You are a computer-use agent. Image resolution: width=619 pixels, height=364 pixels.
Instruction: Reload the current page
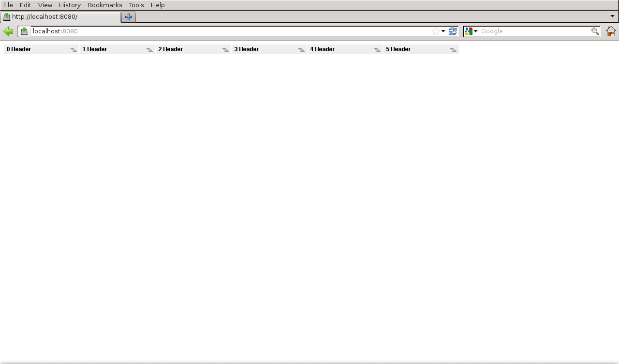(x=453, y=31)
